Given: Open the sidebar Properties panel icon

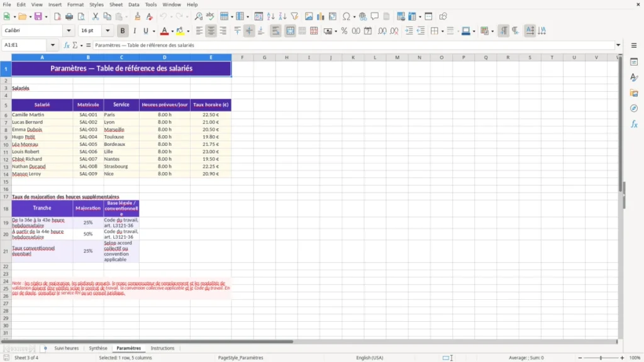Looking at the screenshot, I should 634,62.
